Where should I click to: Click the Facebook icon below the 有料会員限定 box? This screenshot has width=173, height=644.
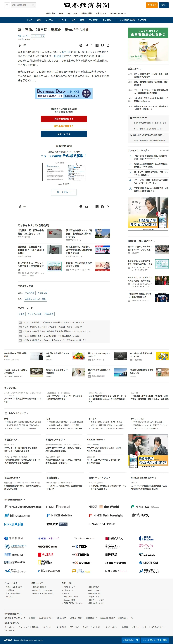102,207
